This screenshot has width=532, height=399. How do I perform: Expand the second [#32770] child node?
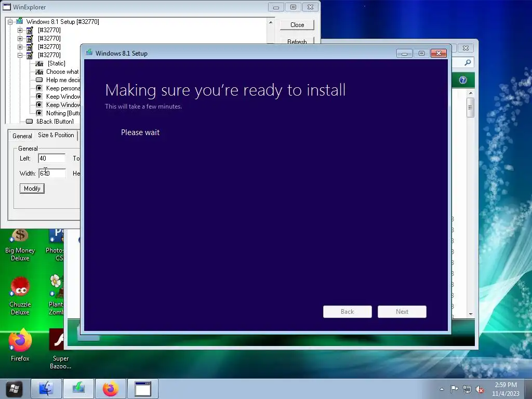[x=20, y=38]
